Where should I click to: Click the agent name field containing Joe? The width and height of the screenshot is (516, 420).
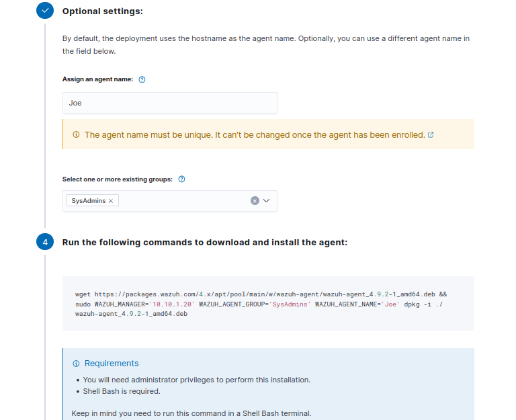point(169,103)
